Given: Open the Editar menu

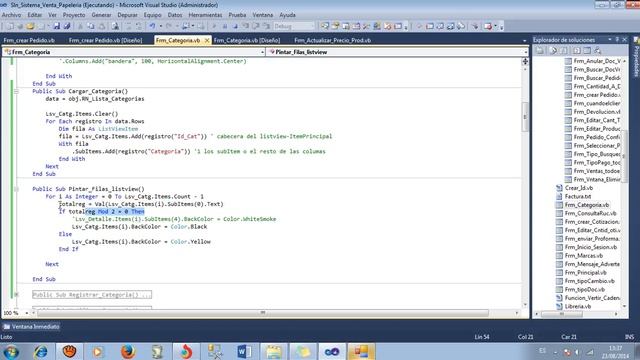Looking at the screenshot, I should click(35, 15).
